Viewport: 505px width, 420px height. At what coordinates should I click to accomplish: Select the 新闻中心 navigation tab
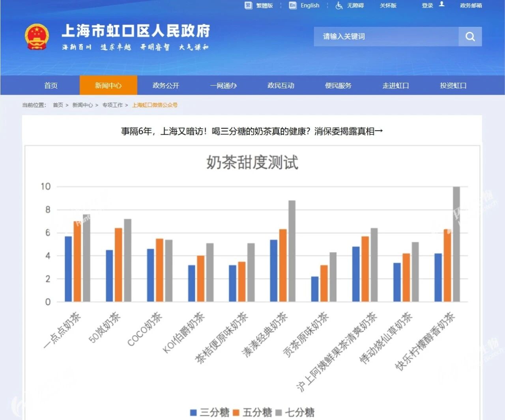click(x=108, y=85)
